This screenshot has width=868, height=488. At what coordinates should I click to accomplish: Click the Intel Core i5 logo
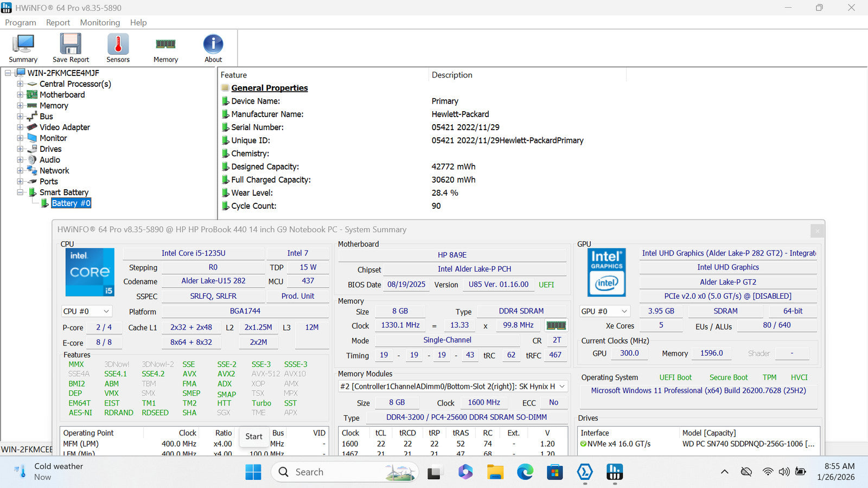click(x=90, y=272)
